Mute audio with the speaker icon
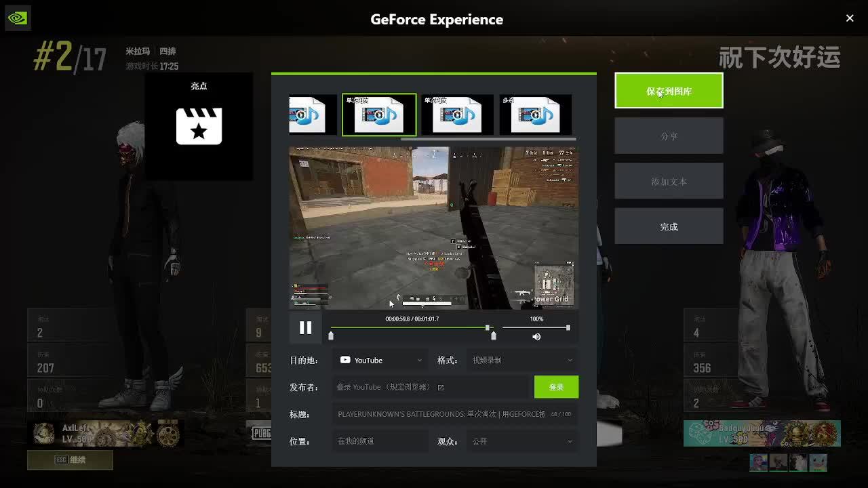Image resolution: width=868 pixels, height=488 pixels. coord(536,337)
